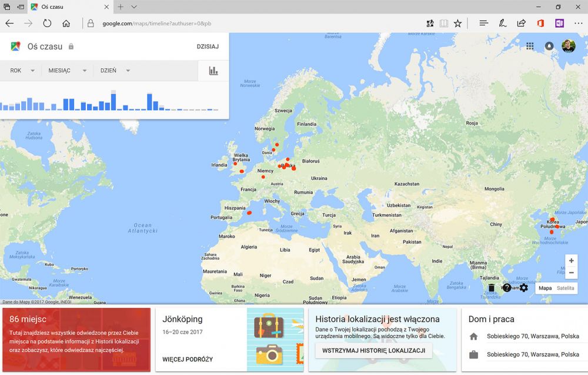Click the Office extension icon

point(540,24)
